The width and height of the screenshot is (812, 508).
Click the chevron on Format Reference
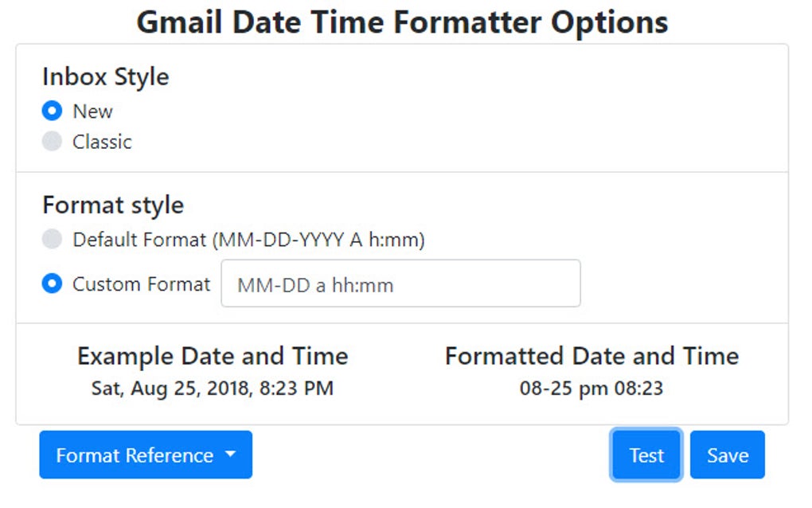pos(230,455)
